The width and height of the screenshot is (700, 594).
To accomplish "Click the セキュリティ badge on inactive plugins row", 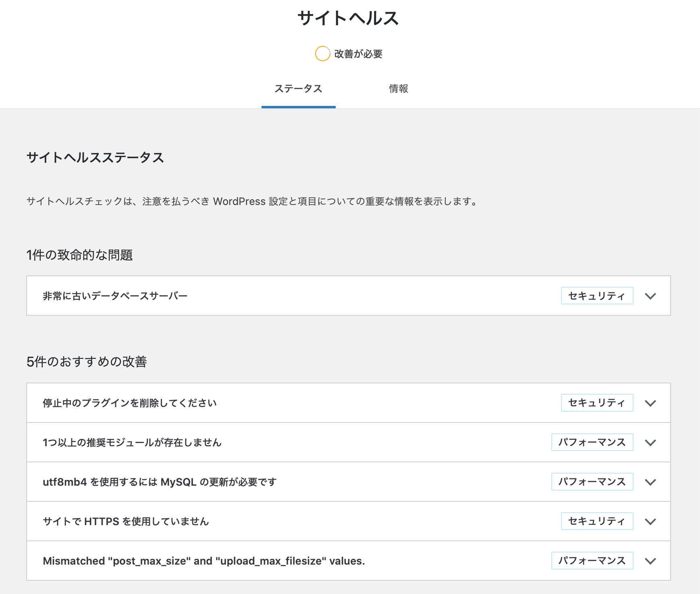I will (x=597, y=402).
